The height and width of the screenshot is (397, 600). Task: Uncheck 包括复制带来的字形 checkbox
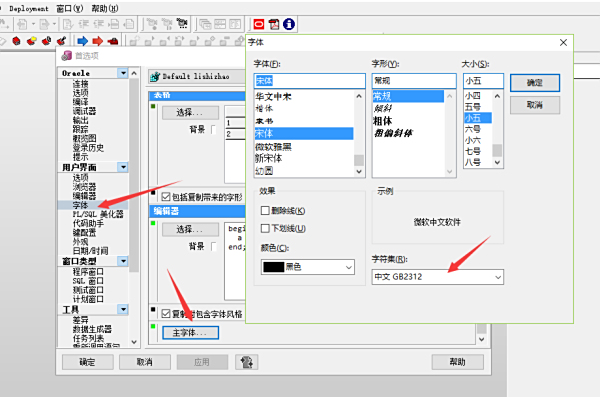point(166,197)
